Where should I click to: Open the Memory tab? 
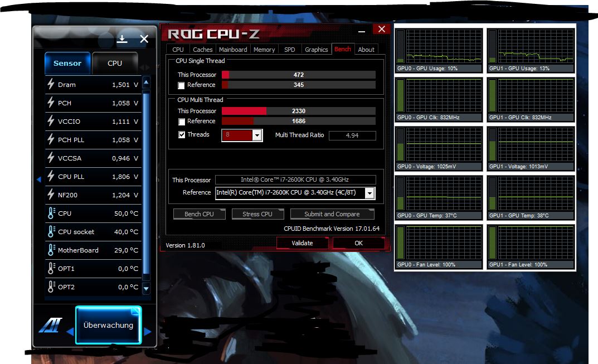click(x=264, y=50)
